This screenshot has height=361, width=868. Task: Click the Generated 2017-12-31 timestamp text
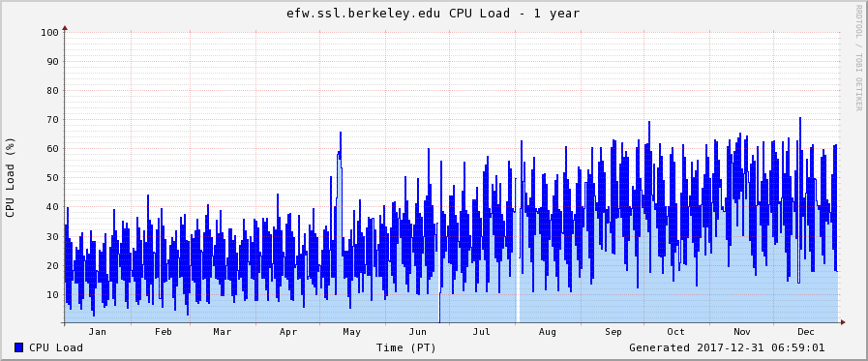727,347
